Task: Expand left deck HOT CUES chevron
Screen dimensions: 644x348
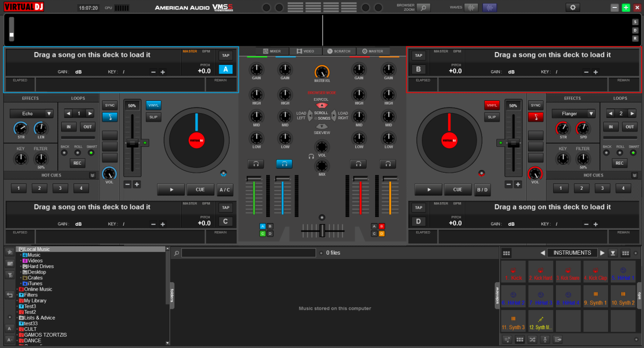Action: click(x=92, y=175)
